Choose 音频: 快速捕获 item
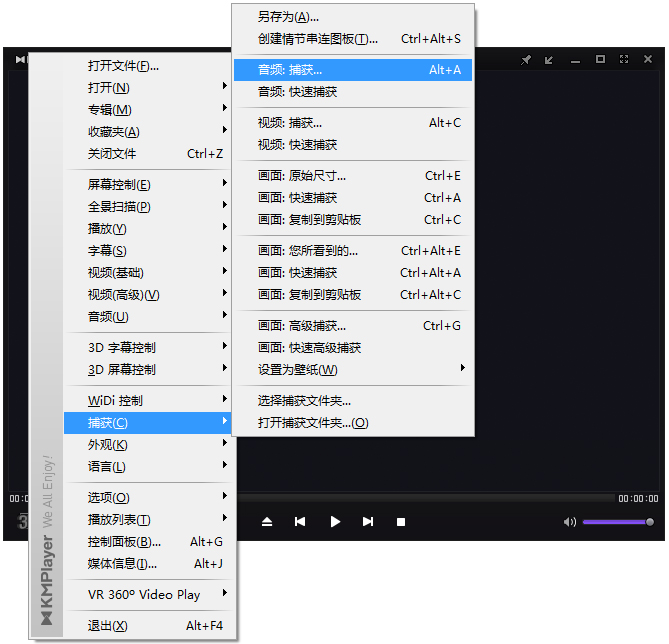This screenshot has width=669, height=644. [x=353, y=92]
